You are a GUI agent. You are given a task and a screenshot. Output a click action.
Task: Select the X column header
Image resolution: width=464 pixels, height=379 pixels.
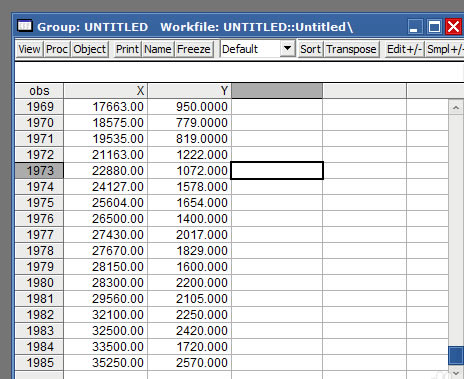click(x=106, y=90)
